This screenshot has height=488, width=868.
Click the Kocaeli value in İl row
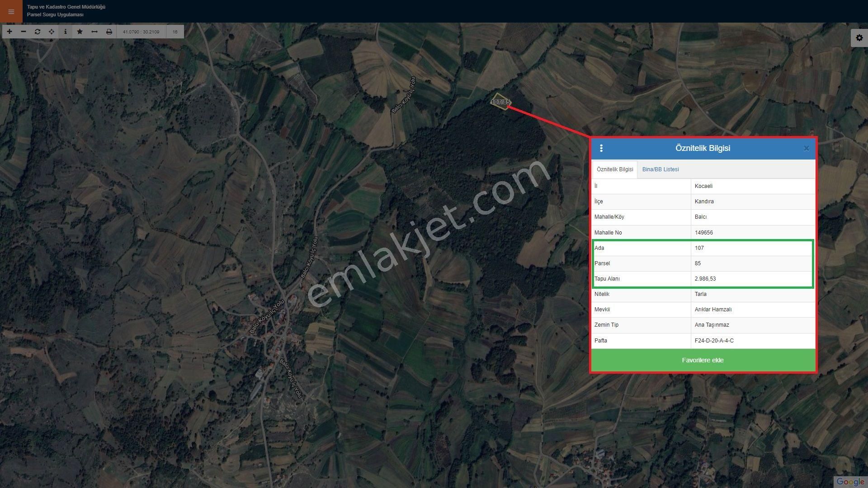[x=703, y=186]
